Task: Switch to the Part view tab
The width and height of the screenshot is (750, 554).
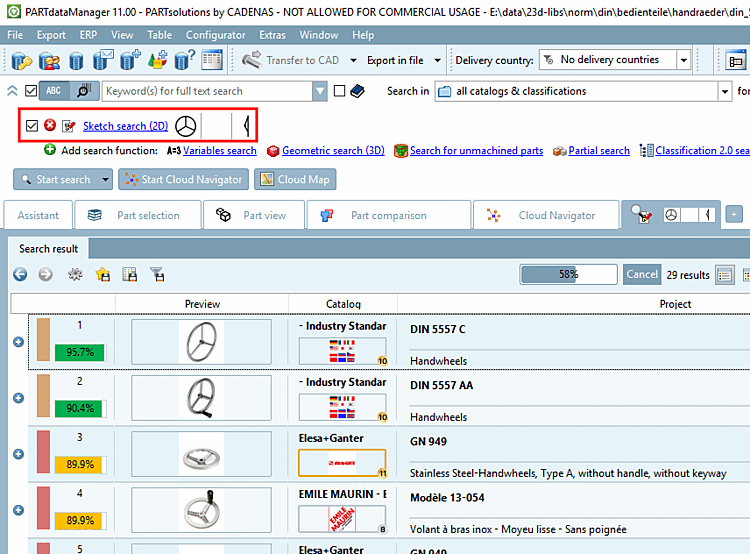Action: point(254,215)
